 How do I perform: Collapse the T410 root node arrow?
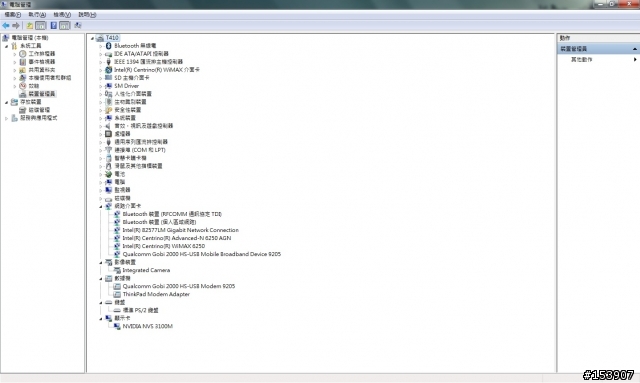(x=93, y=38)
